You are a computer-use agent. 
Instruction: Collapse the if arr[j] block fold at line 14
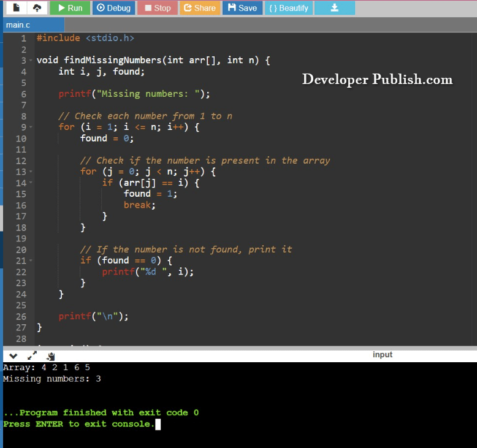31,183
